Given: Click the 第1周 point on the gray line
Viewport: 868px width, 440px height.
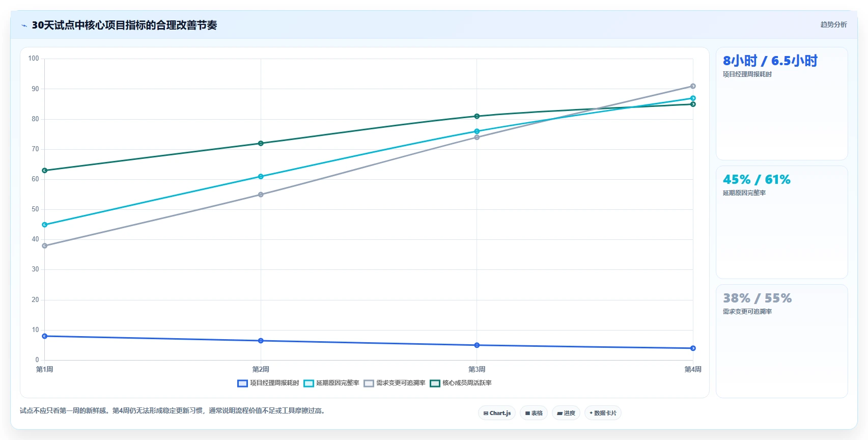Looking at the screenshot, I should point(45,246).
